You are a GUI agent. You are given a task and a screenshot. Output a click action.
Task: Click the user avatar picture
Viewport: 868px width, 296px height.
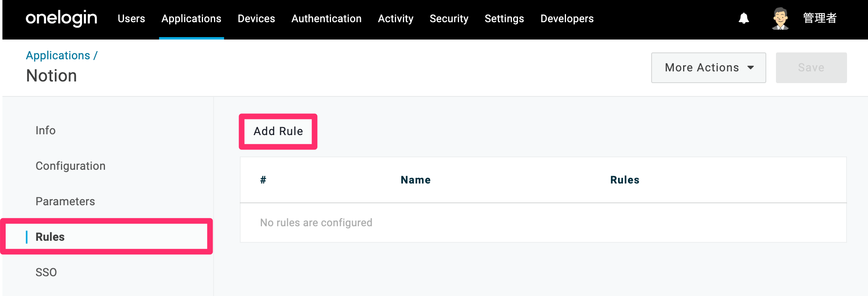(x=780, y=19)
